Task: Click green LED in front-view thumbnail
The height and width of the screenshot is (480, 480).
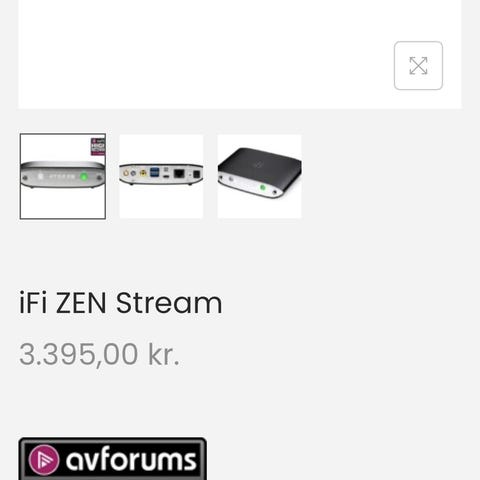Action: (x=84, y=176)
